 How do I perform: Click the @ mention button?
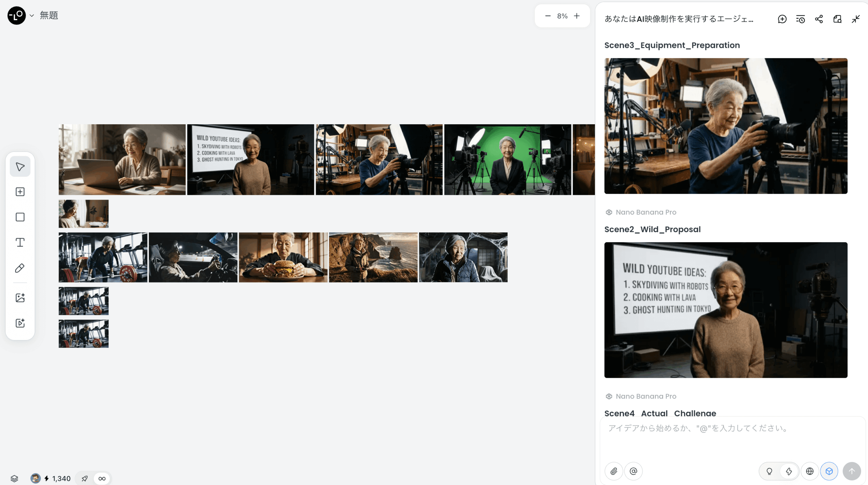[x=633, y=471]
